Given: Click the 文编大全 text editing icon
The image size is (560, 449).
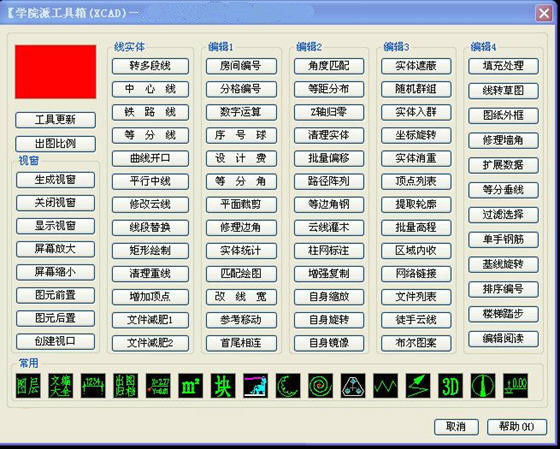Looking at the screenshot, I should click(x=61, y=386).
